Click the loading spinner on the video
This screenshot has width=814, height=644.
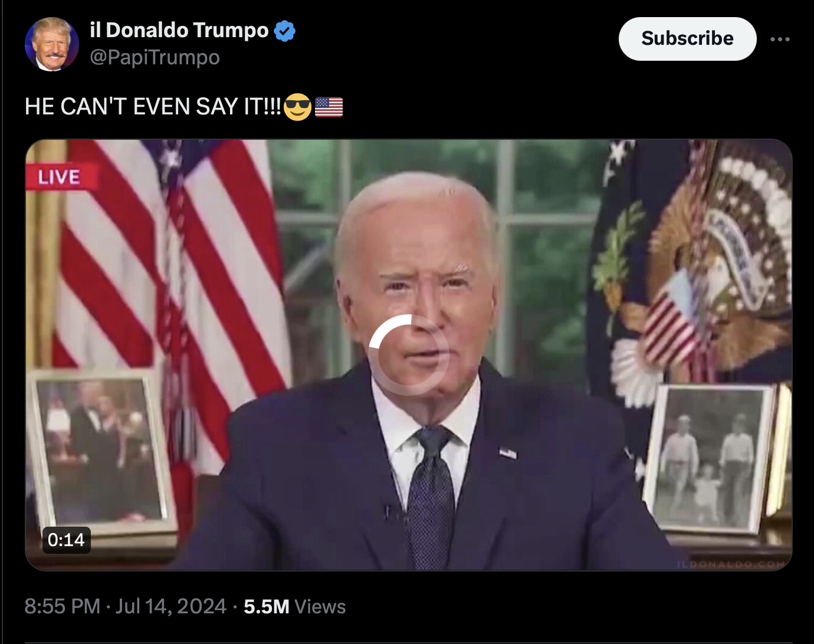(408, 354)
